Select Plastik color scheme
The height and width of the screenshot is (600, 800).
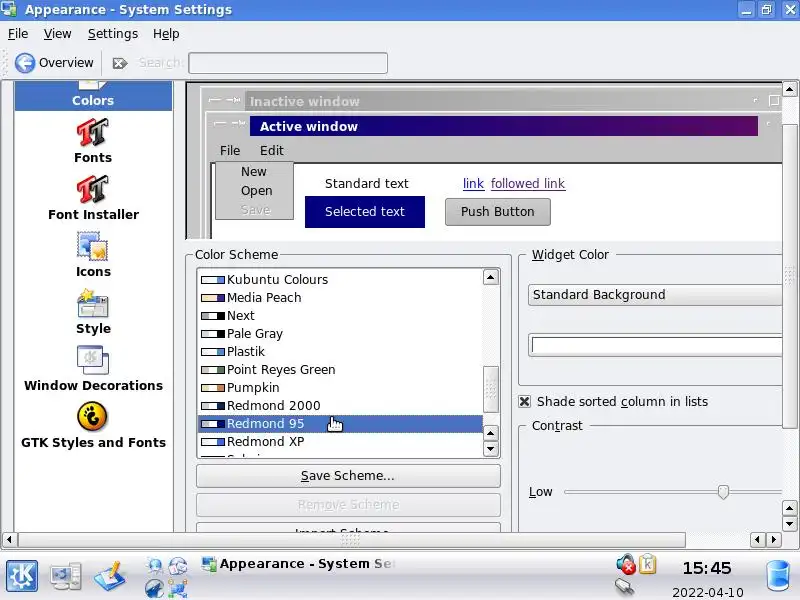(340, 352)
